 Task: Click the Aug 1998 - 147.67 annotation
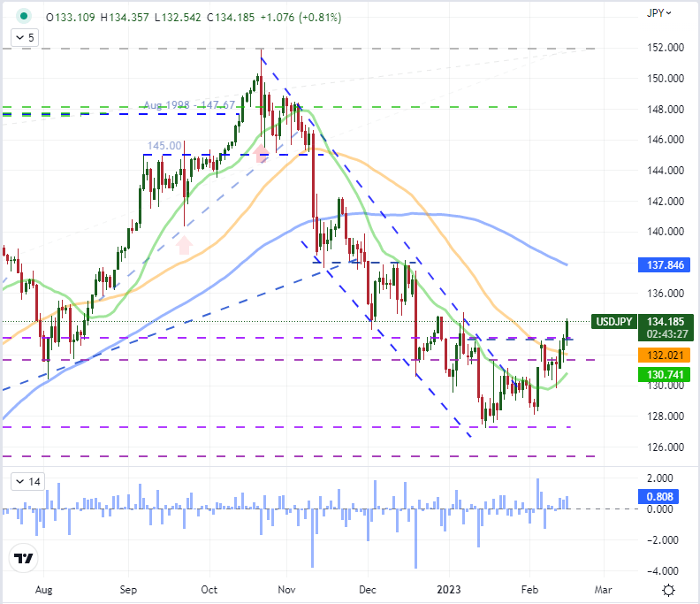pos(189,105)
